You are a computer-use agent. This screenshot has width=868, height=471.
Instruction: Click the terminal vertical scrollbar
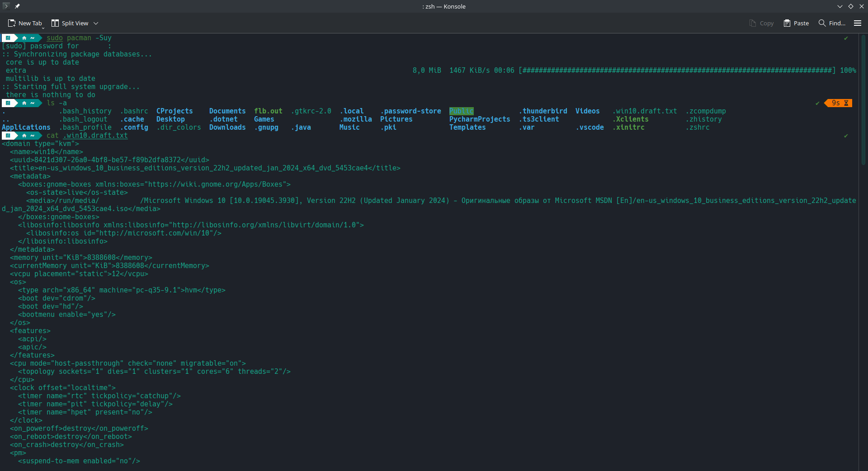(x=863, y=99)
